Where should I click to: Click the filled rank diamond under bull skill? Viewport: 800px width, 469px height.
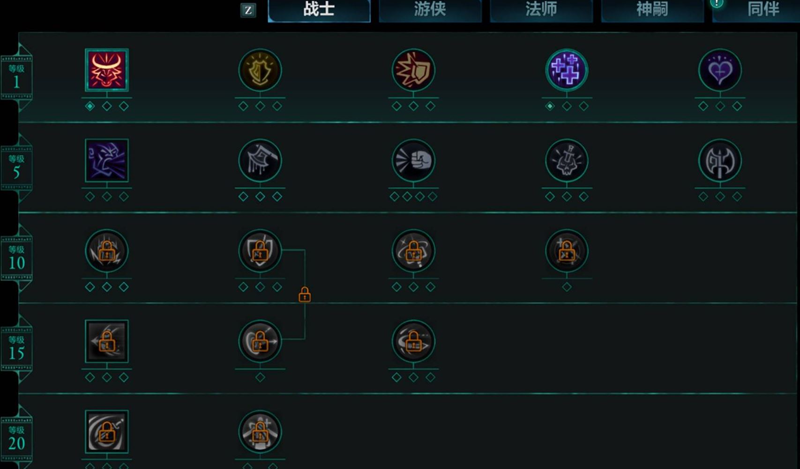tap(90, 106)
